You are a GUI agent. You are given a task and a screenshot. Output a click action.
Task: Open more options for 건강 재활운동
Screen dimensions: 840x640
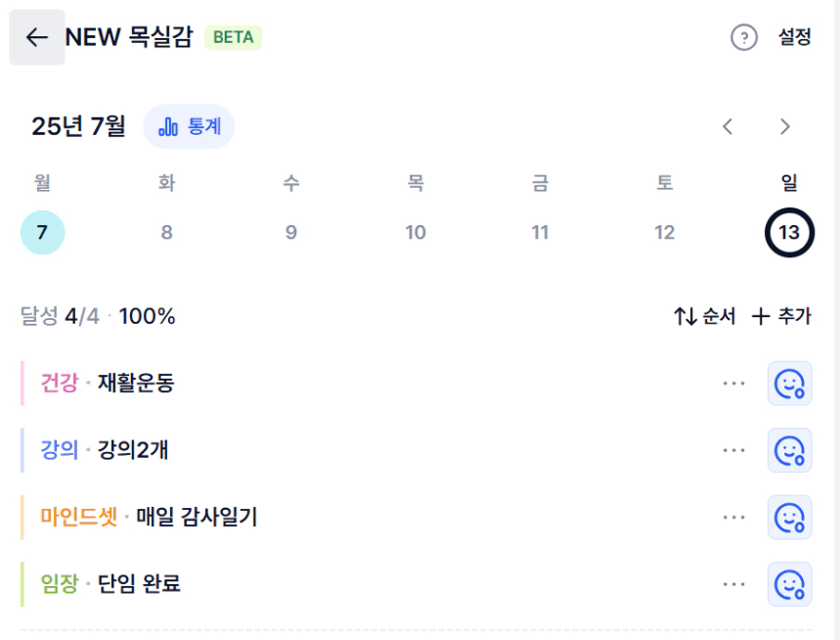[734, 384]
